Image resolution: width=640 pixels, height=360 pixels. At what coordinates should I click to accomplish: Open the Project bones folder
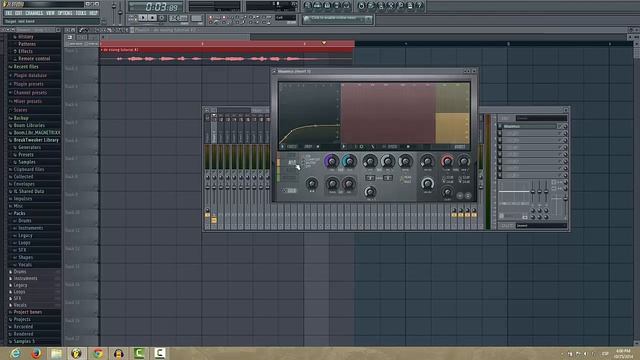point(28,312)
